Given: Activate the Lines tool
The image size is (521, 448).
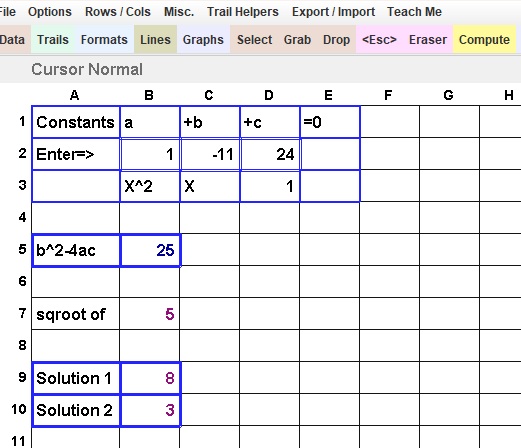Looking at the screenshot, I should (155, 40).
